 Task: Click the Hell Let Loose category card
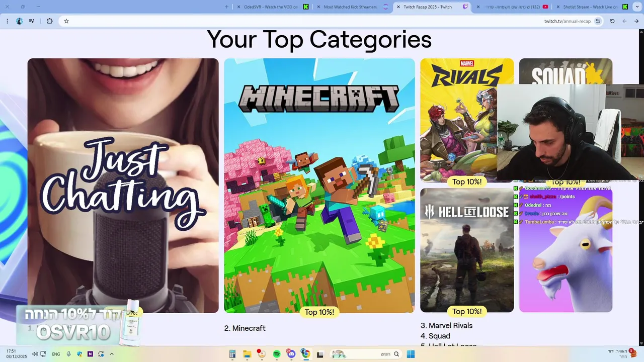point(467,250)
